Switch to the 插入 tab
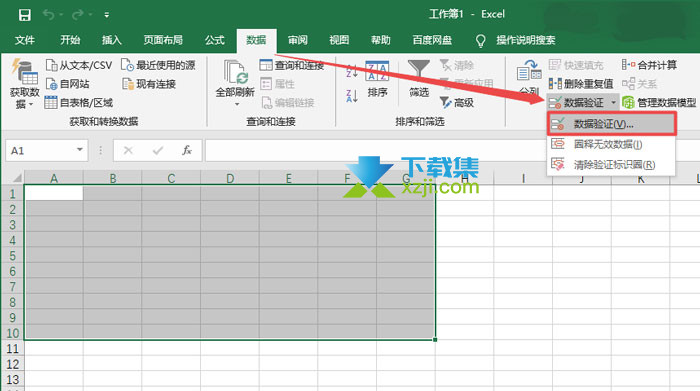The height and width of the screenshot is (391, 700). coord(112,40)
